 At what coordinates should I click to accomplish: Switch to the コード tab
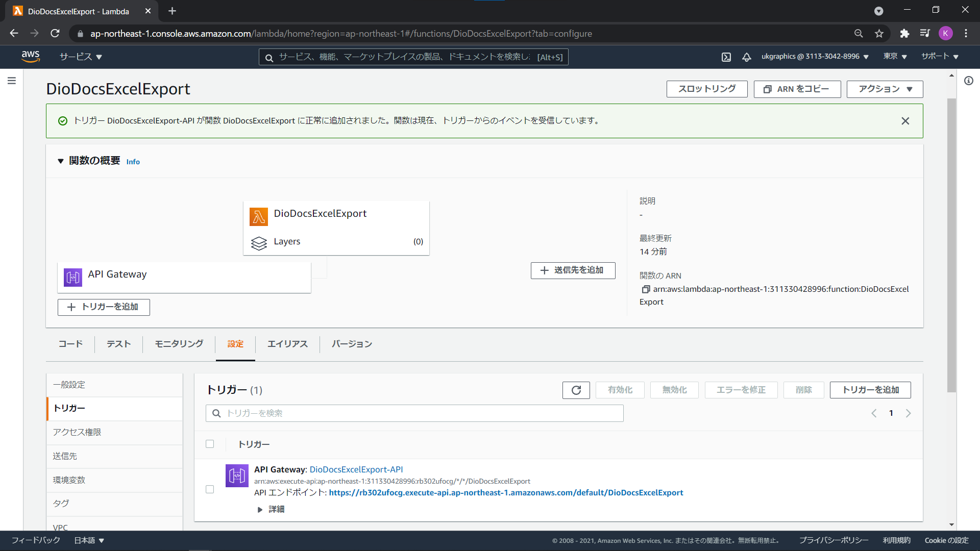click(x=70, y=344)
